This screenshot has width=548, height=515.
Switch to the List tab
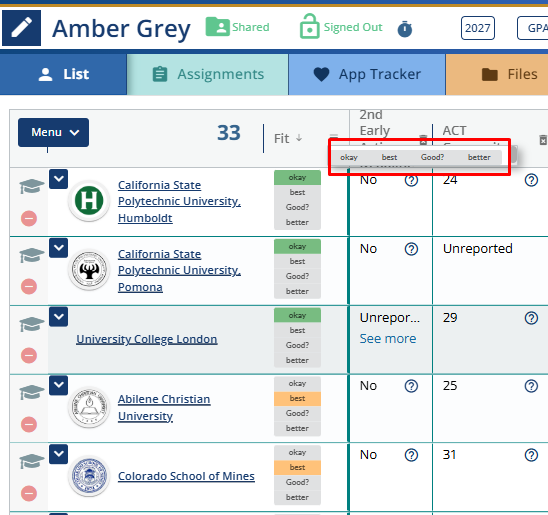pyautogui.click(x=63, y=74)
